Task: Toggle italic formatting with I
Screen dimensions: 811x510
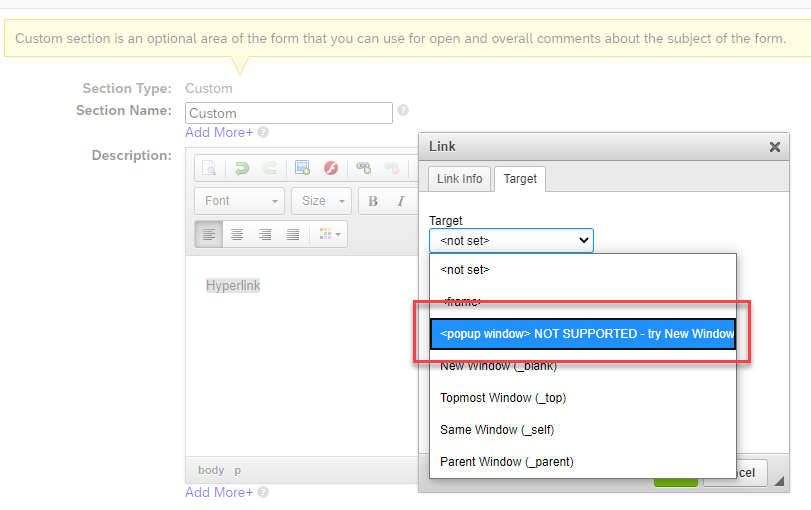Action: coord(401,201)
